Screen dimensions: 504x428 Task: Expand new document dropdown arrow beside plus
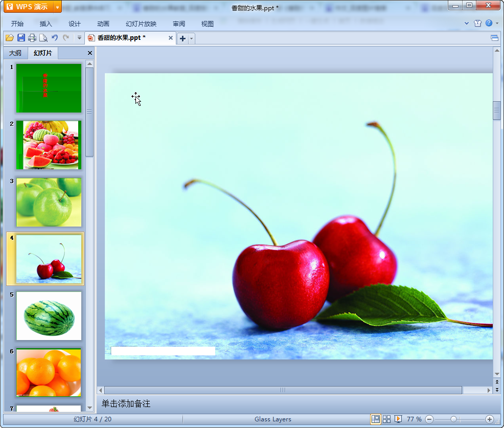[192, 38]
